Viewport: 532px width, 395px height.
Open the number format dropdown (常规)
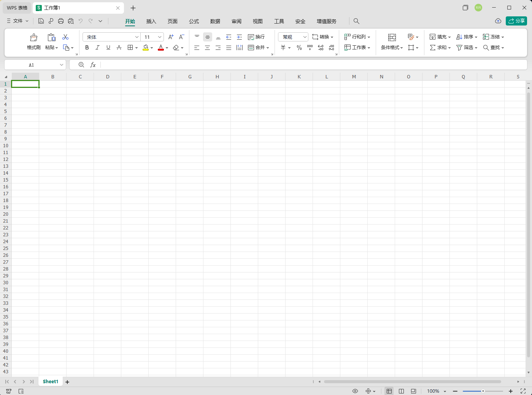click(x=305, y=37)
